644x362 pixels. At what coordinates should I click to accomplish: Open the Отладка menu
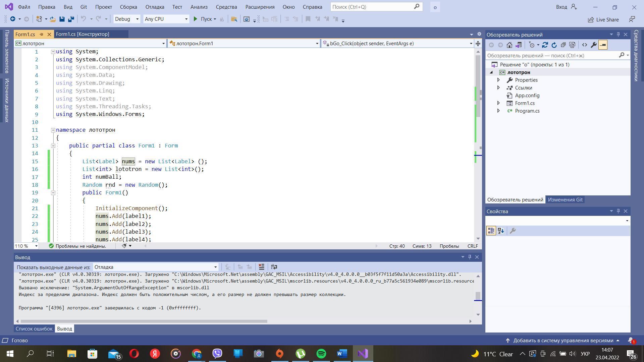click(155, 7)
